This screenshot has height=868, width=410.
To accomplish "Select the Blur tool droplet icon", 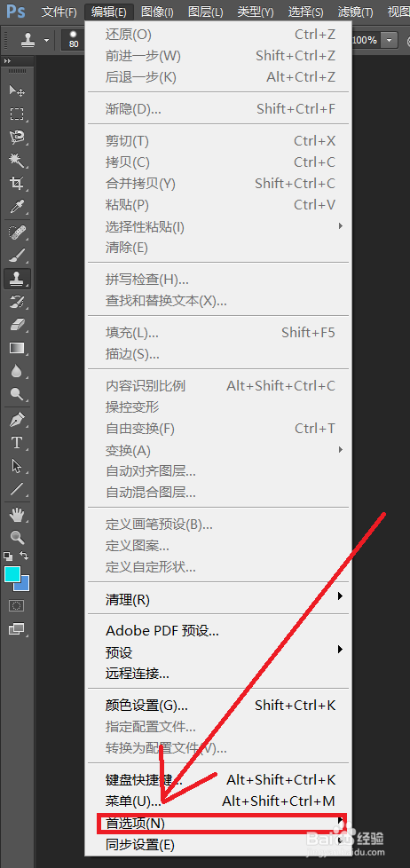I will [x=17, y=372].
